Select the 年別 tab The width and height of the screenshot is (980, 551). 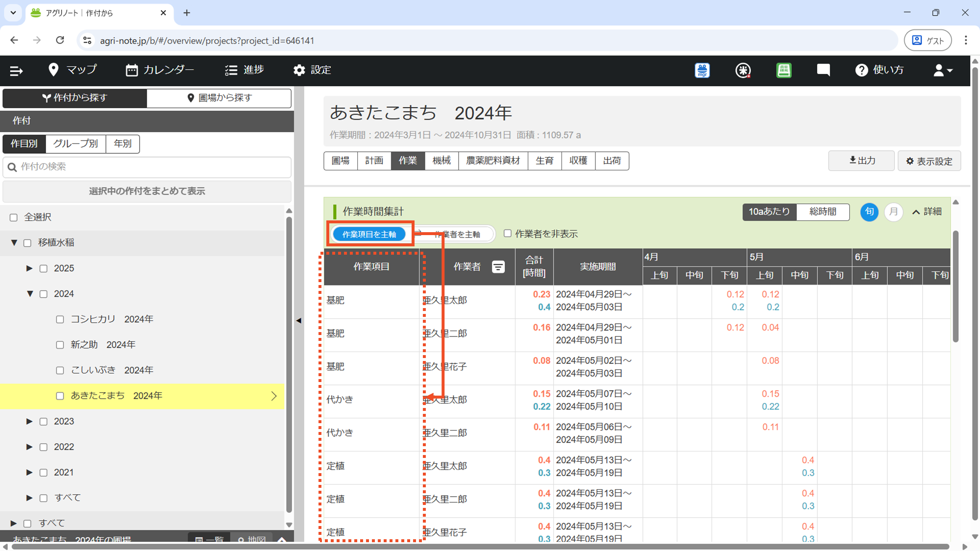pos(122,144)
